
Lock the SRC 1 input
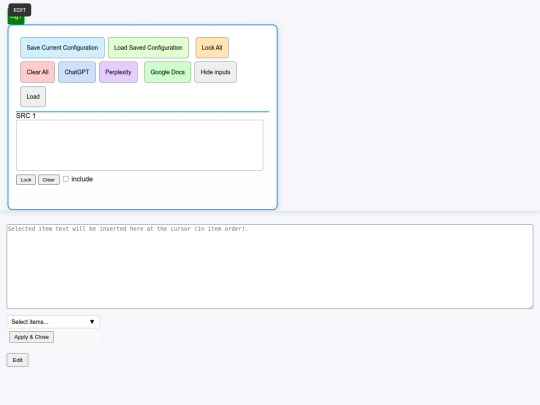[x=26, y=180]
